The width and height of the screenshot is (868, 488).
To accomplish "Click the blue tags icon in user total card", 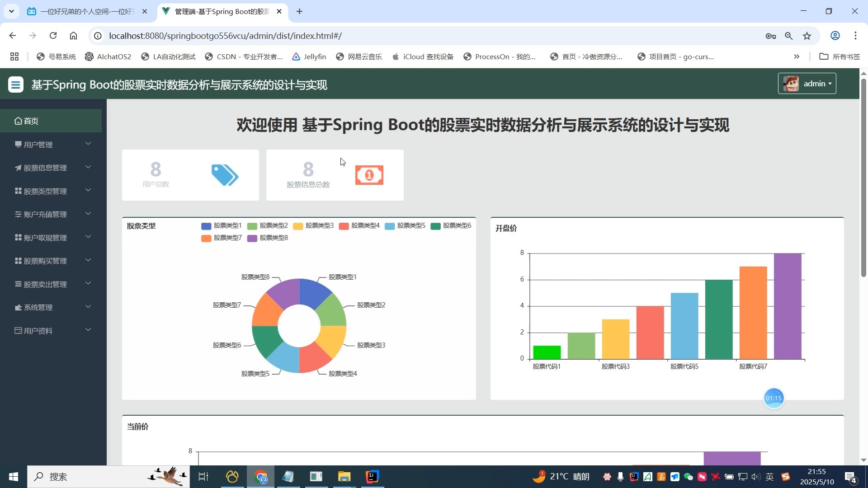I will [225, 175].
